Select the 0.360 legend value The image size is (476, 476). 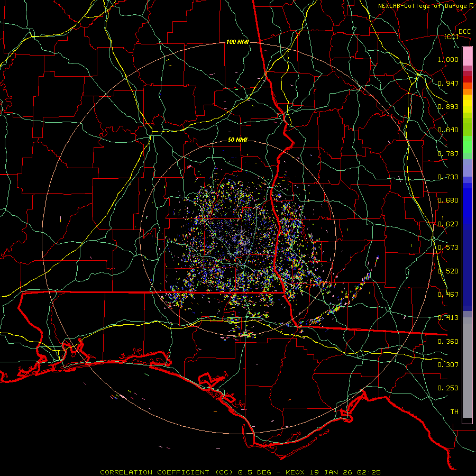[448, 342]
